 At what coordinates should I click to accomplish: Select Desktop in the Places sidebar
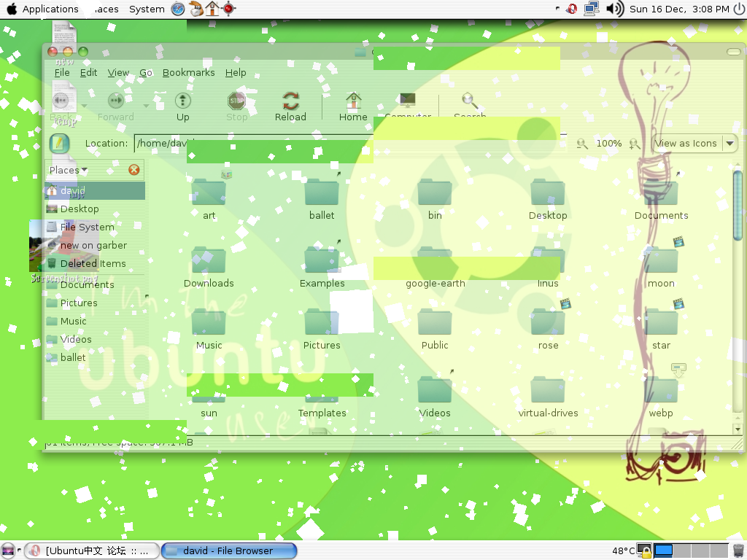tap(95, 209)
